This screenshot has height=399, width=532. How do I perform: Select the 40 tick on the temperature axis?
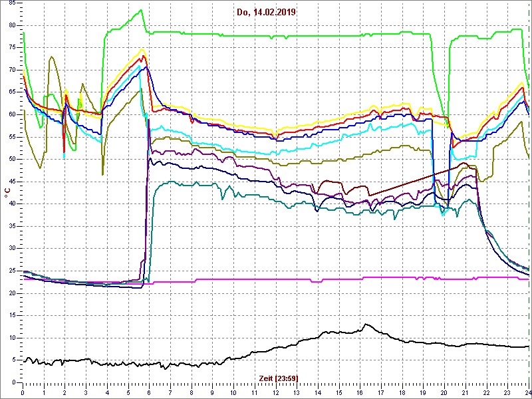[13, 204]
